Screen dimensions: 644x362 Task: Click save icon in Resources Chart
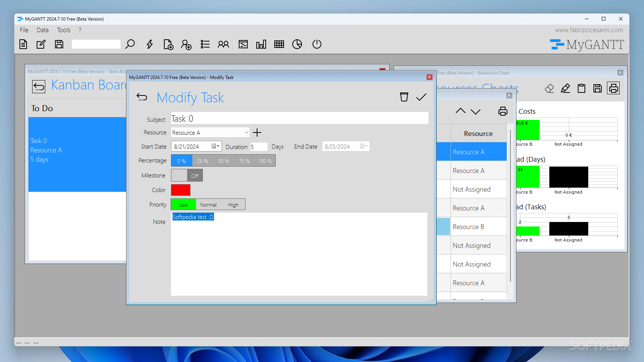[598, 88]
